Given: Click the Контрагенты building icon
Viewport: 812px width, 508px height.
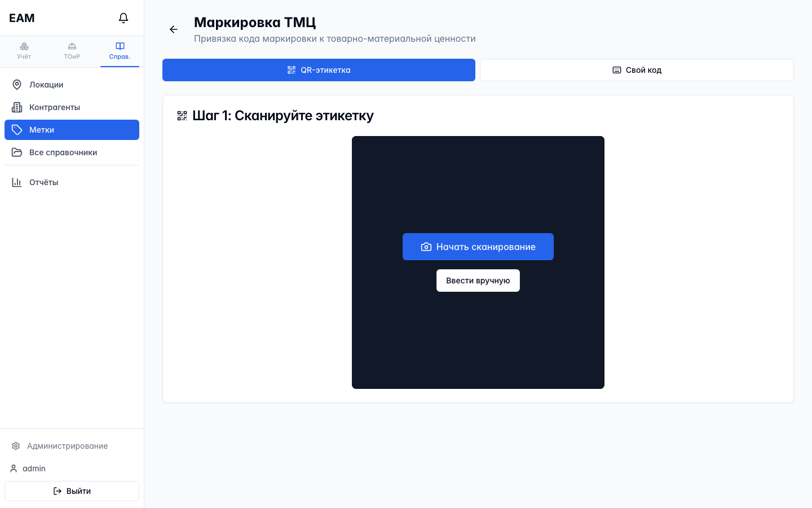Looking at the screenshot, I should (x=17, y=107).
